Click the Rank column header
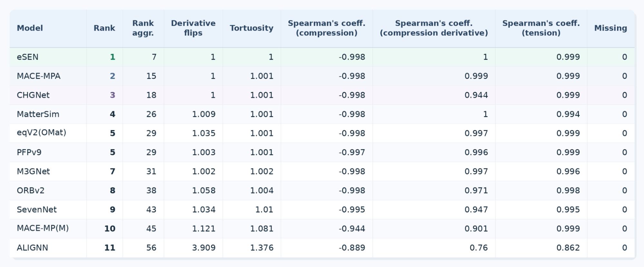The width and height of the screenshot is (644, 267). (x=104, y=28)
